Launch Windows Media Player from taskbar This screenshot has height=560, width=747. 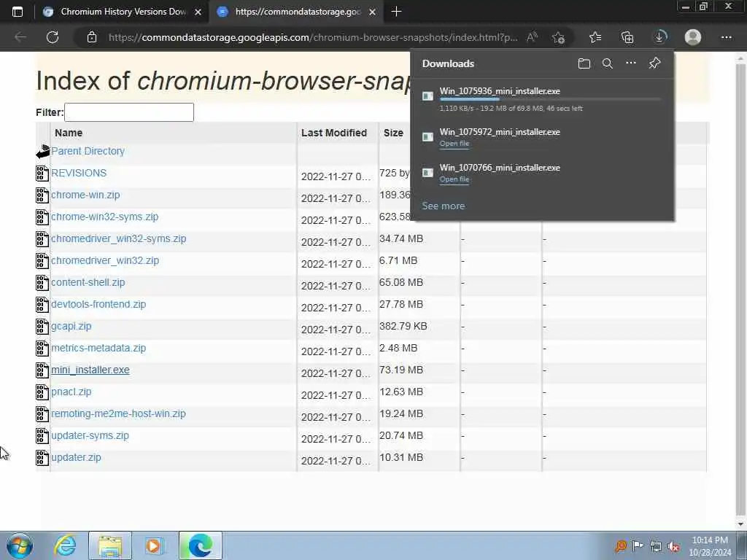(154, 545)
